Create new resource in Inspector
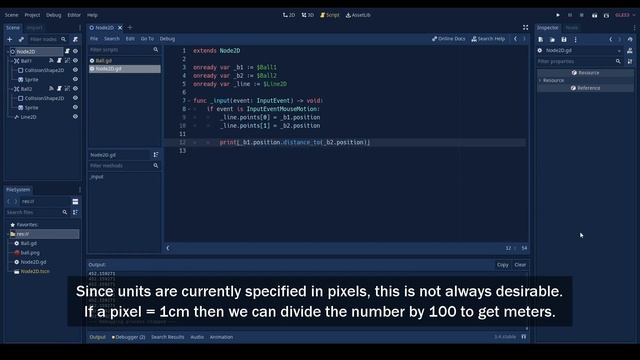Viewport: 640px width, 360px height. 540,40
